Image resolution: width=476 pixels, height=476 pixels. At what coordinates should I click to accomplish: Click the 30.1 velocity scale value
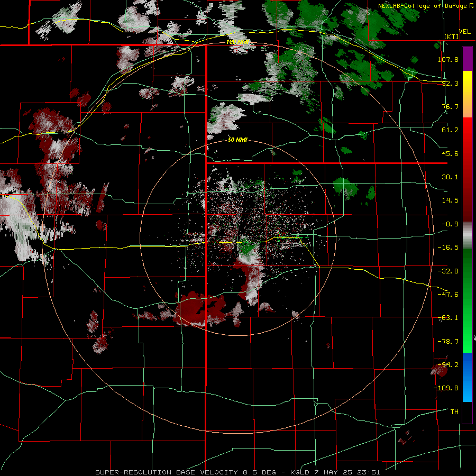450,177
